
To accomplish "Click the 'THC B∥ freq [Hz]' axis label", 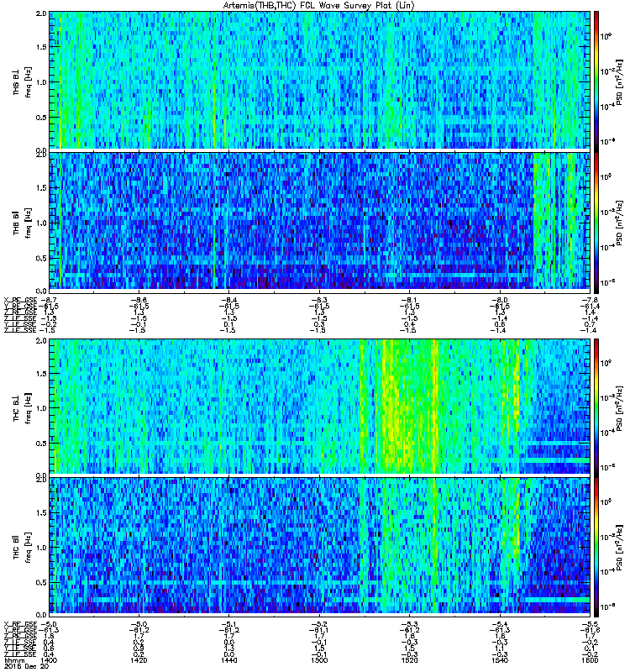I will (22, 547).
